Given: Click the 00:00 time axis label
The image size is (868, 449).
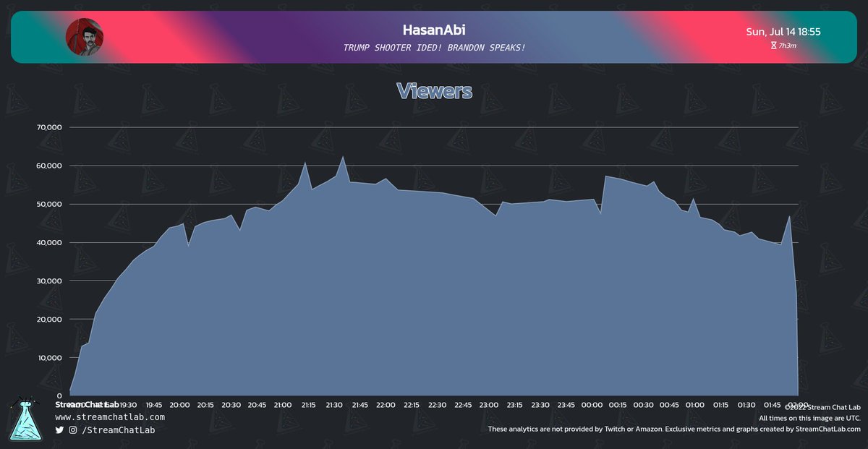Looking at the screenshot, I should 592,405.
